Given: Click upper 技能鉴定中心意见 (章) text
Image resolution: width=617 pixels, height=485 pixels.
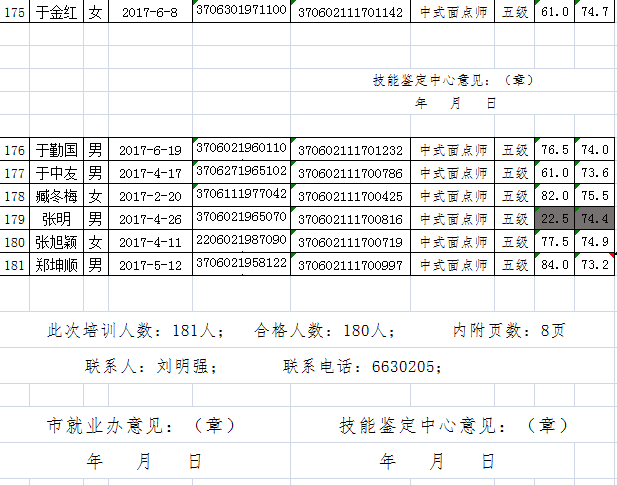Looking at the screenshot, I should (453, 80).
